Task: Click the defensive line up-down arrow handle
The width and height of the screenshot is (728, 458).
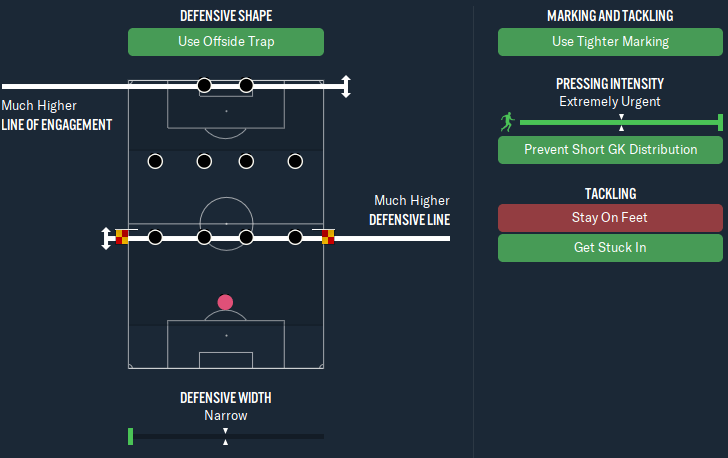Action: tap(106, 238)
